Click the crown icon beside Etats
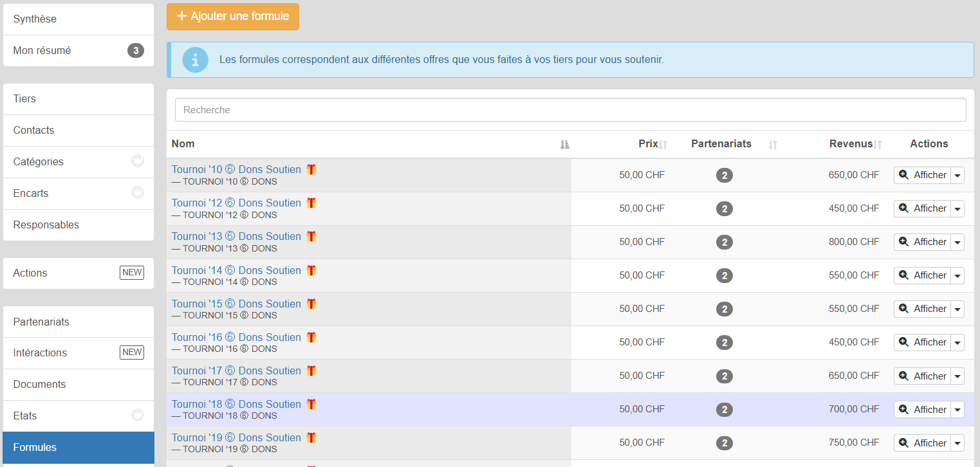The width and height of the screenshot is (980, 467). point(137,416)
